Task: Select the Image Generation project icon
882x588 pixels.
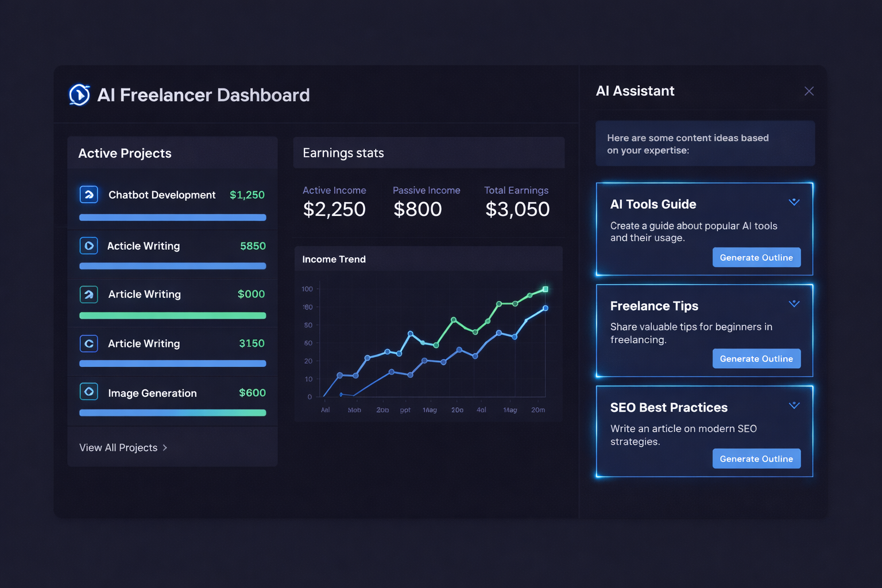Action: click(x=89, y=392)
